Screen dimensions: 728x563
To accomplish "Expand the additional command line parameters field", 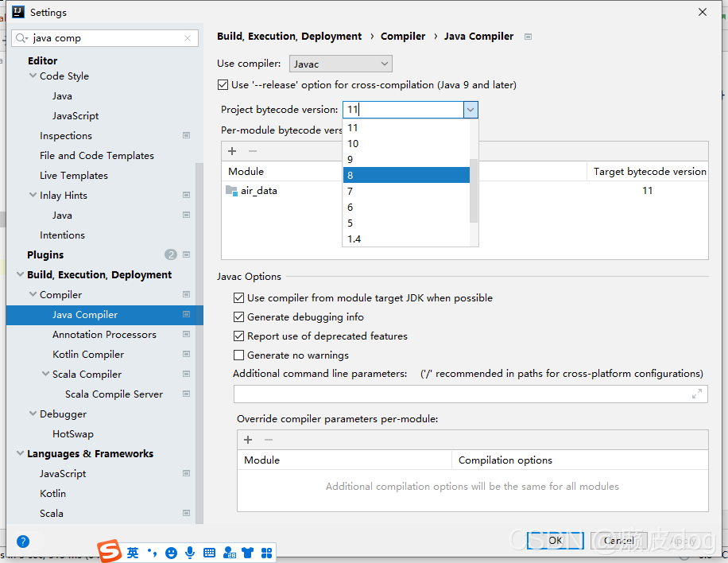I will (x=697, y=394).
